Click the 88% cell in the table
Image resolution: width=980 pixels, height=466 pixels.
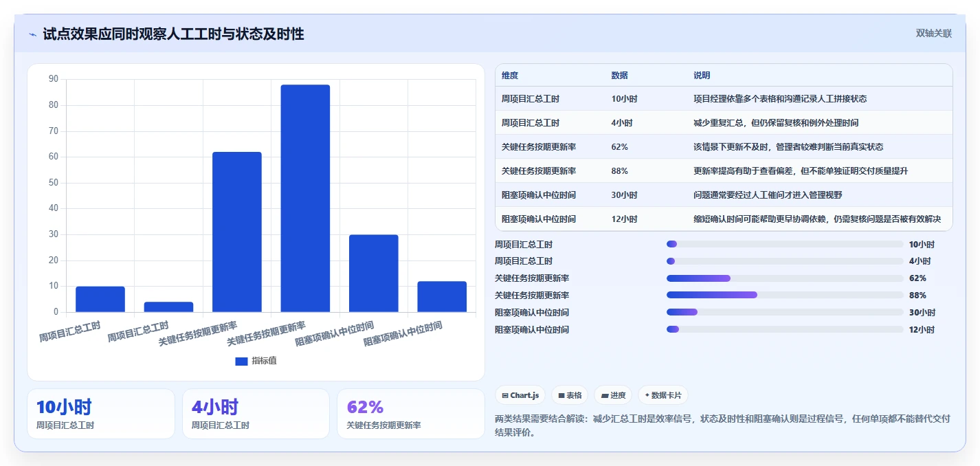619,171
